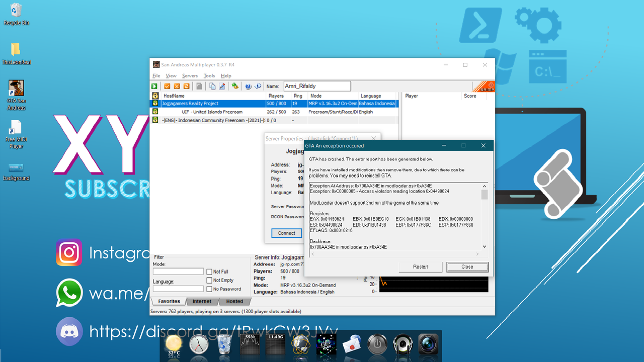
Task: Switch to the Internet tab
Action: [x=203, y=302]
